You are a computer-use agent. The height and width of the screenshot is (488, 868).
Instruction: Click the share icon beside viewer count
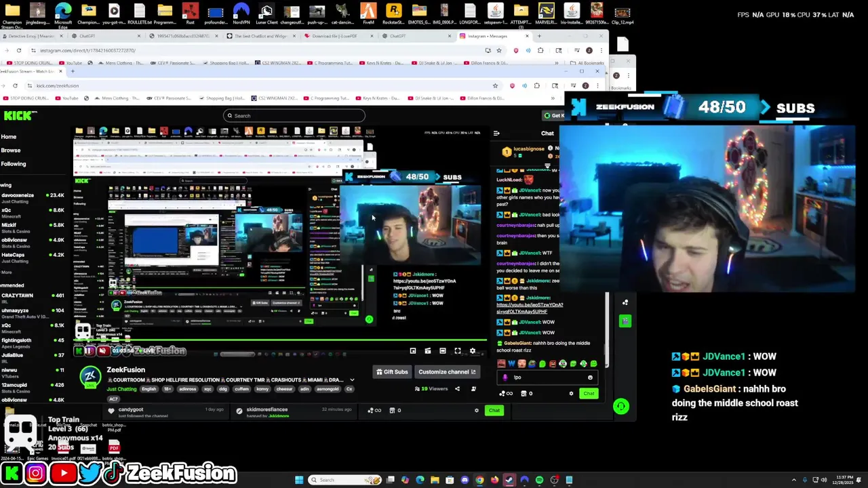pos(457,389)
